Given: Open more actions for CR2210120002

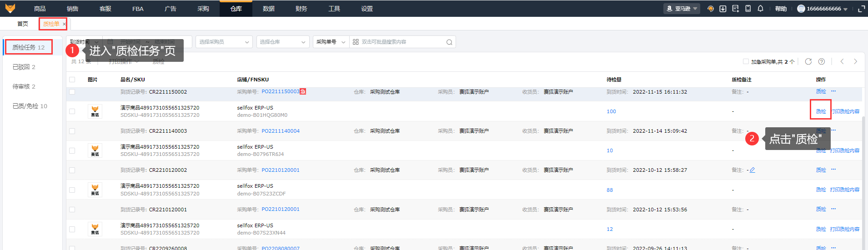Looking at the screenshot, I should (x=833, y=170).
